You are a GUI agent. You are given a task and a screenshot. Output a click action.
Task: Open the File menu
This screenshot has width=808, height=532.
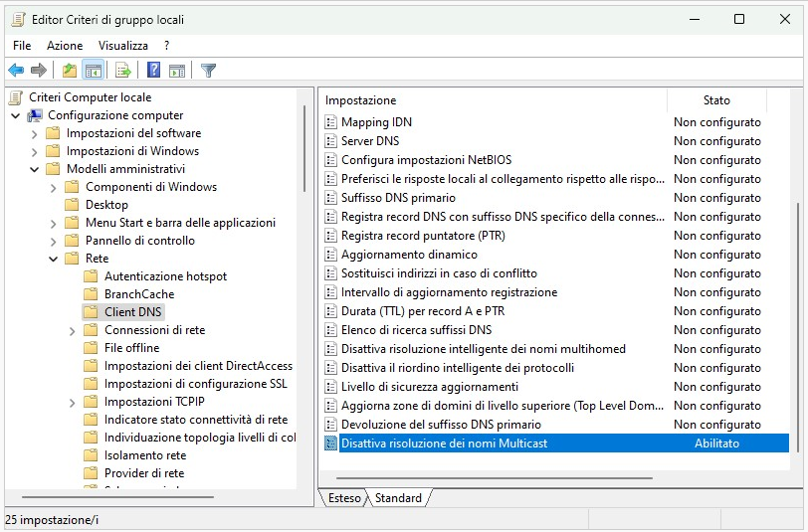[x=22, y=46]
